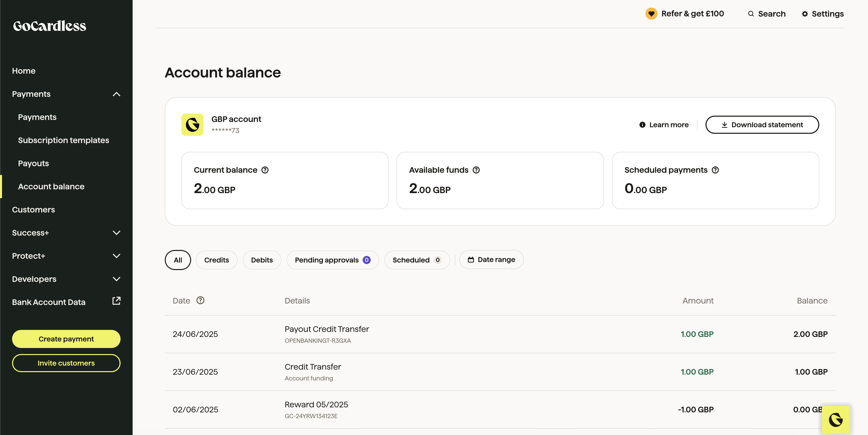Click the -1.00 GBP amount
The width and height of the screenshot is (868, 435).
pos(696,410)
